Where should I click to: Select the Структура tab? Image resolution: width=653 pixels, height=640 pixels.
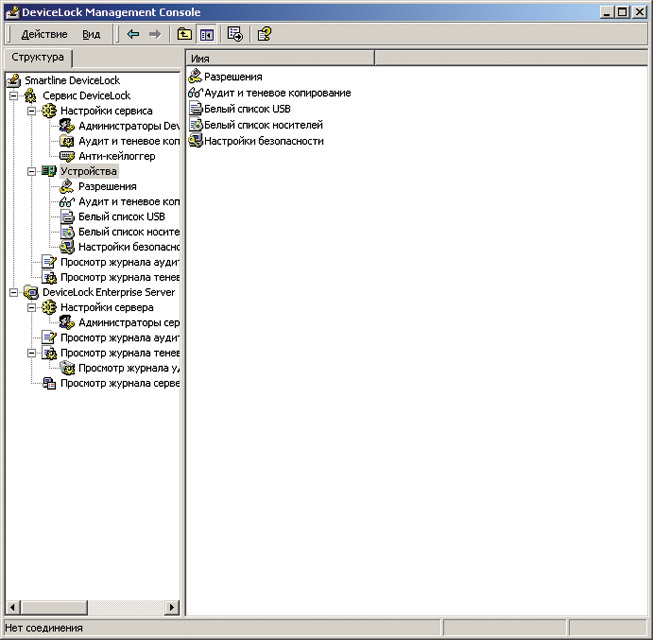[x=38, y=57]
